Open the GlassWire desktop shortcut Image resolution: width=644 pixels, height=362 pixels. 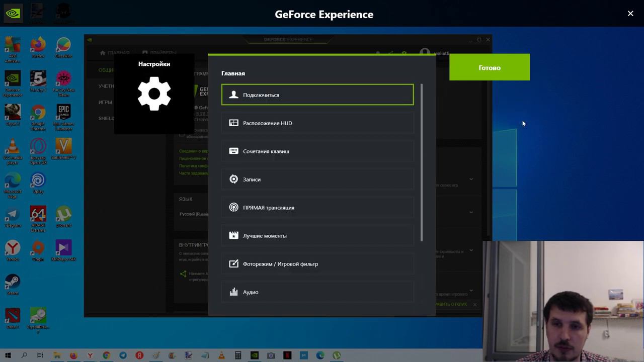point(63,48)
